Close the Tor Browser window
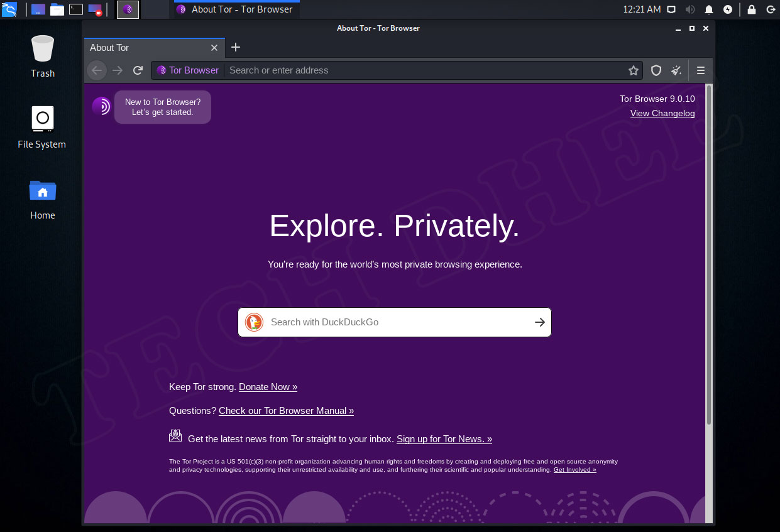Screen dimensions: 780x532 coord(706,28)
